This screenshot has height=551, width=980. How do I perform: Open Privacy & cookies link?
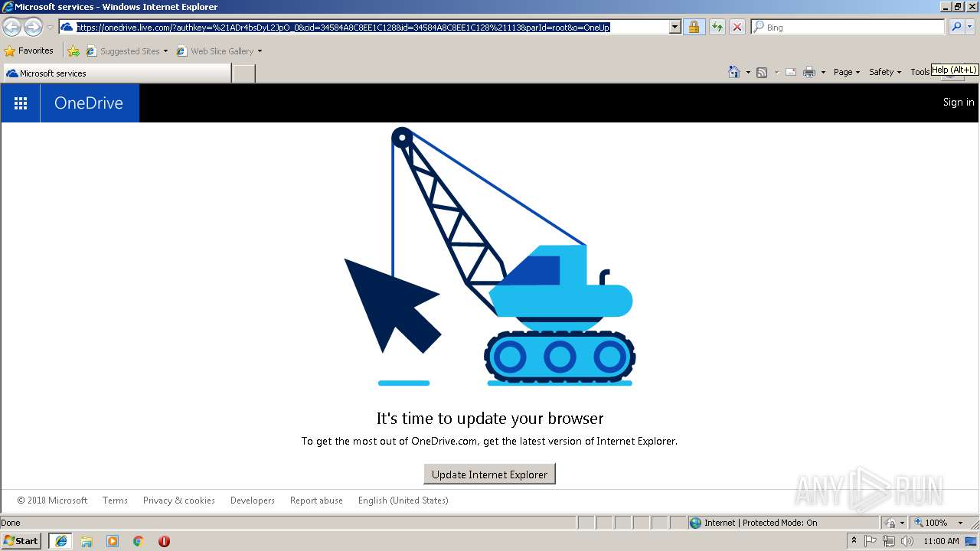click(x=179, y=500)
